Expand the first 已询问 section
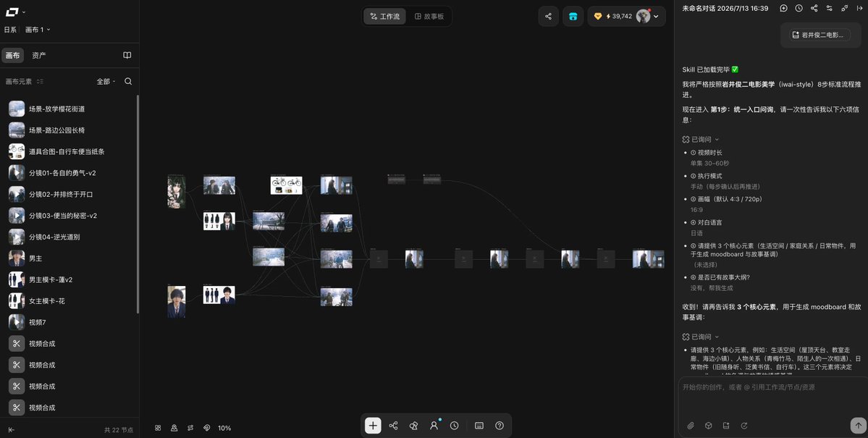This screenshot has width=868, height=438. (x=700, y=140)
